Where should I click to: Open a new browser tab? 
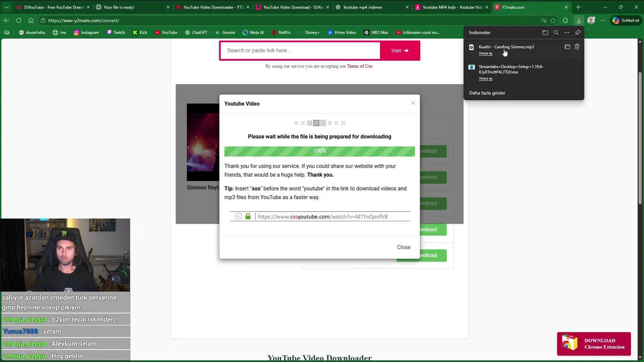tap(578, 7)
